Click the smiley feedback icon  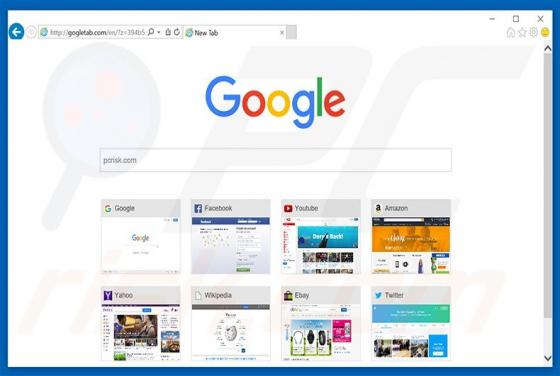(545, 32)
